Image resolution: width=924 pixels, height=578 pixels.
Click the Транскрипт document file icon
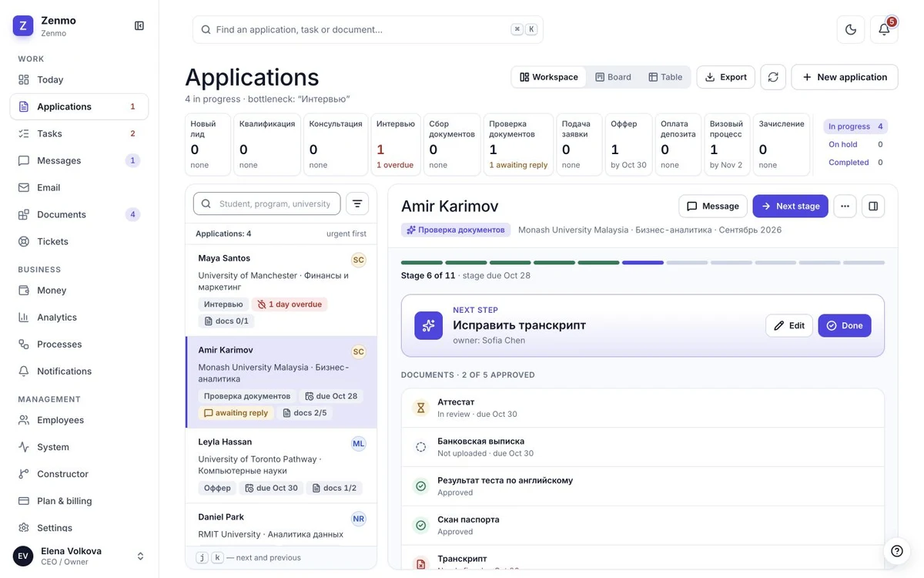(420, 564)
